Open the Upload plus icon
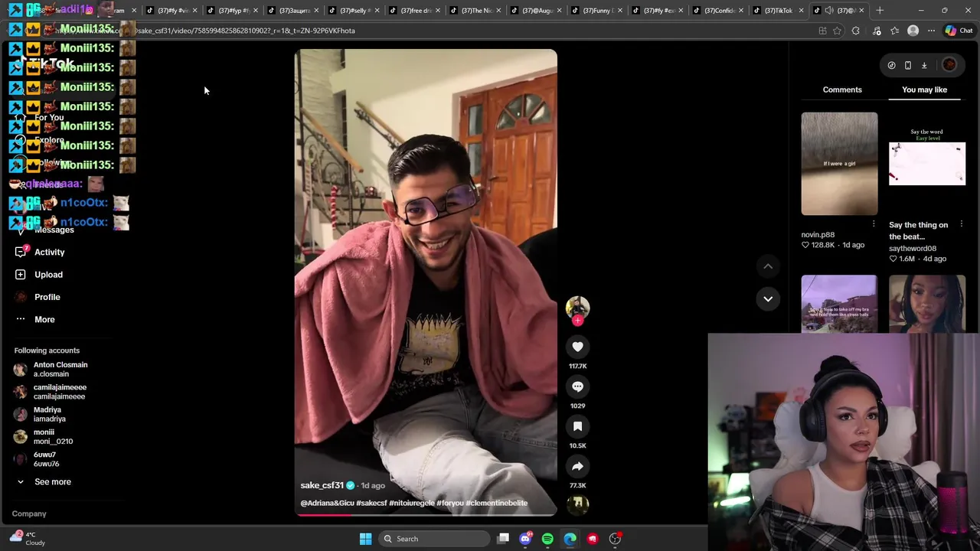The width and height of the screenshot is (980, 551). pyautogui.click(x=21, y=274)
